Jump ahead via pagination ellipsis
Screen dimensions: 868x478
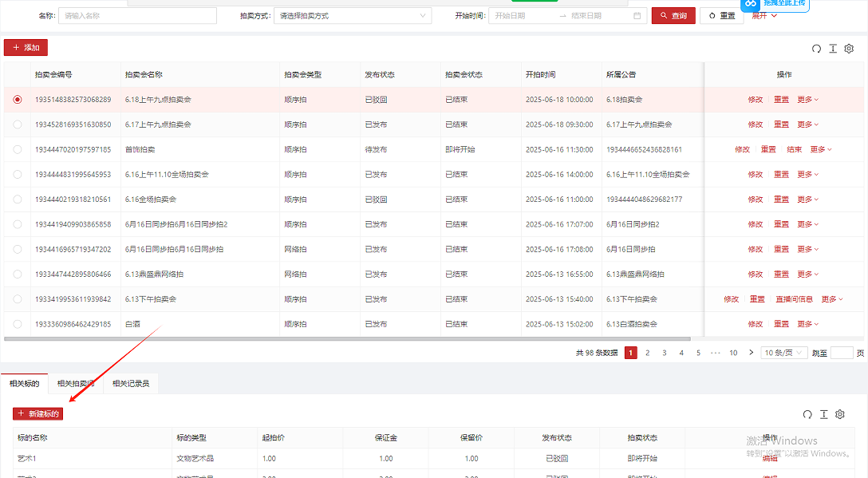pyautogui.click(x=715, y=353)
